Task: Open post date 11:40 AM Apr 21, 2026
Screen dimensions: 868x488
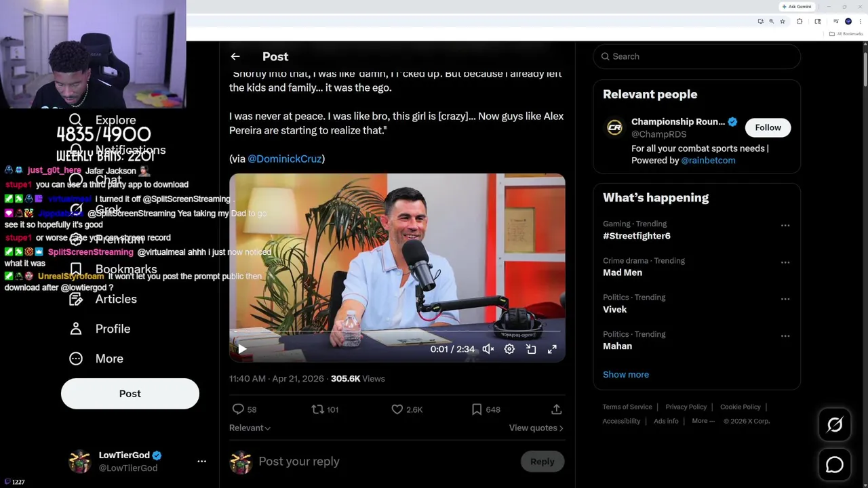Action: coord(277,379)
